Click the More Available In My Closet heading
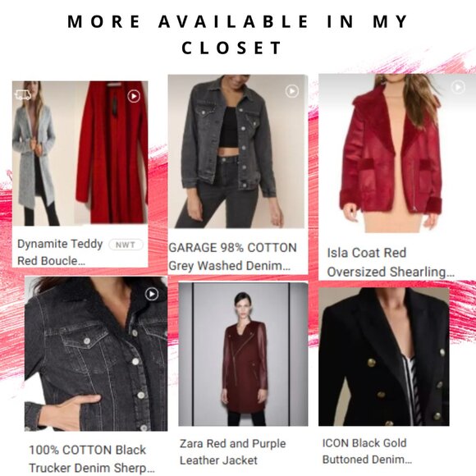The height and width of the screenshot is (476, 476). pos(238,34)
